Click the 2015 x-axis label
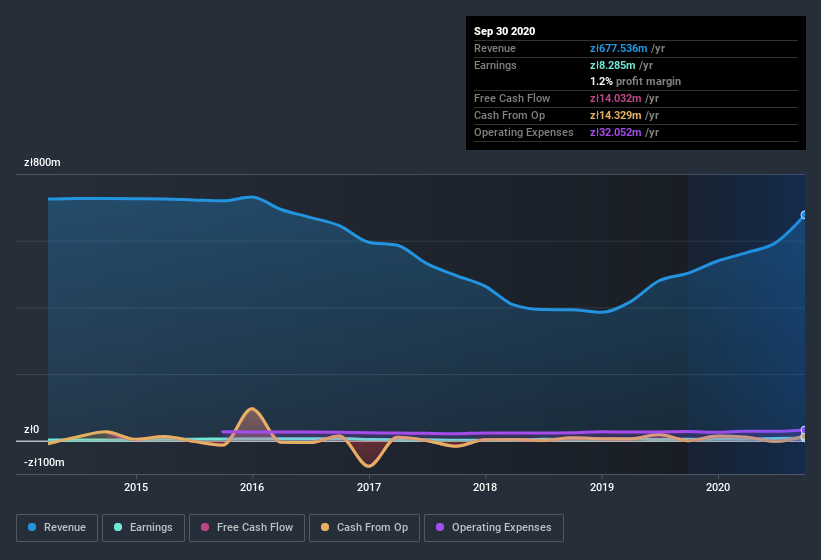The image size is (821, 560). pos(136,487)
